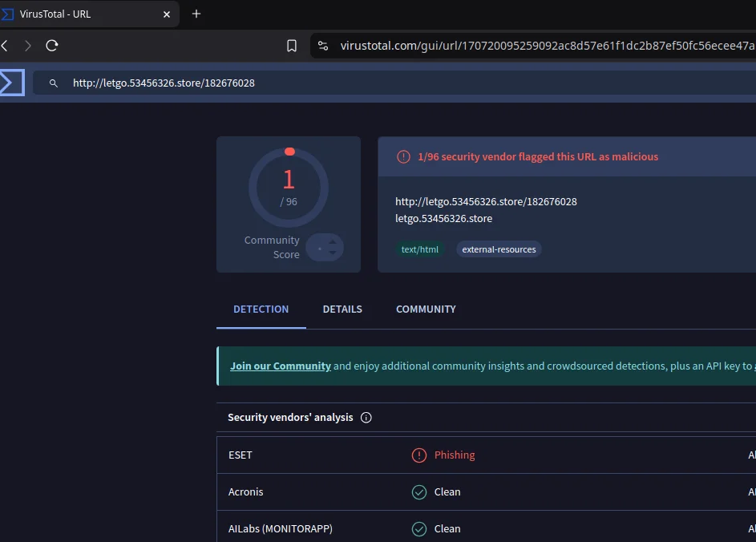Reload the page
The image size is (756, 542).
pos(52,46)
